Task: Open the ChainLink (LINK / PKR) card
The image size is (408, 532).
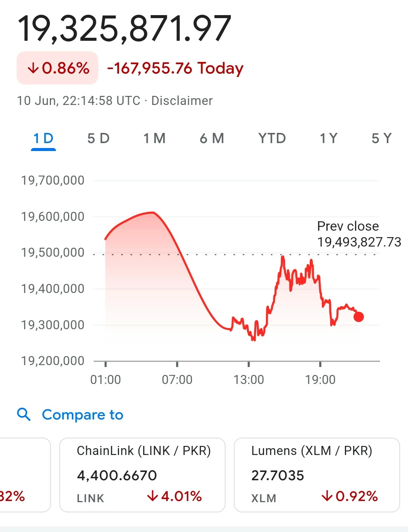Action: click(142, 475)
